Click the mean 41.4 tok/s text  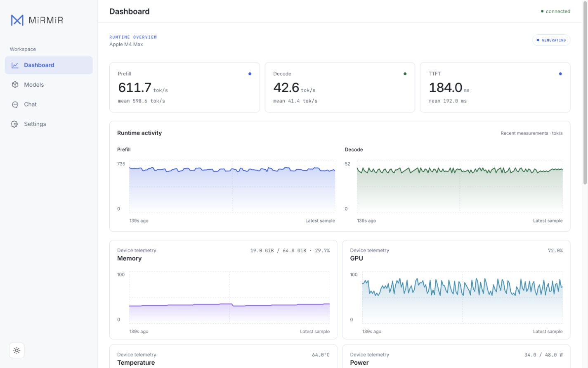tap(295, 101)
